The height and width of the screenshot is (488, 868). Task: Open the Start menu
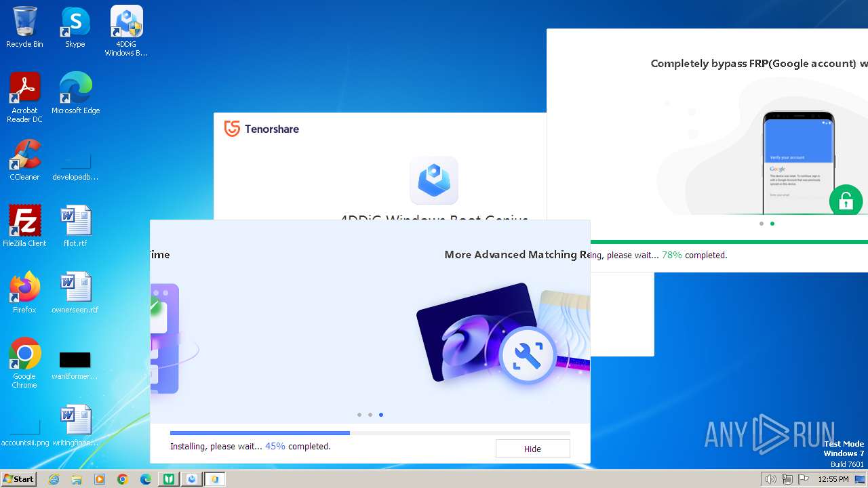[18, 479]
